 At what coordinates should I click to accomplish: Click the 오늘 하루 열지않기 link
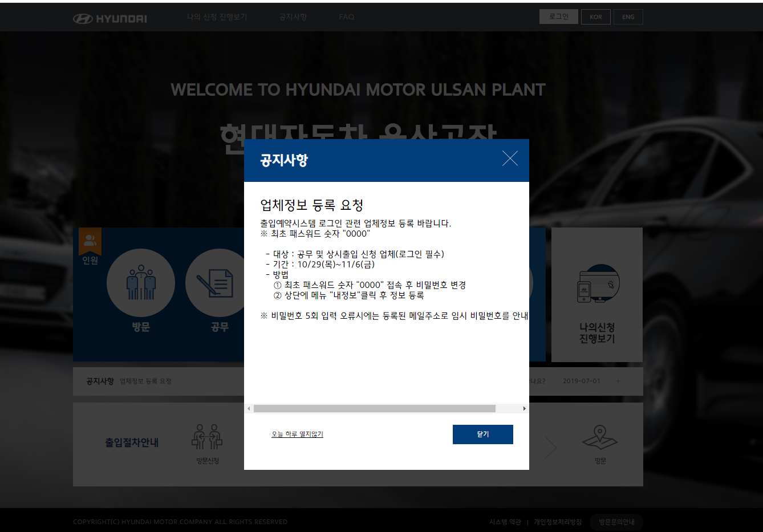point(297,434)
